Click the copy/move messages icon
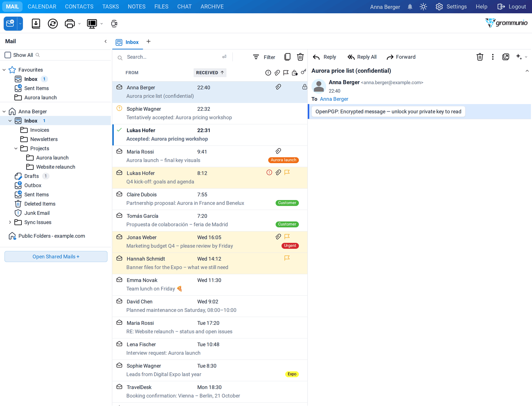Viewport: 532px width, 406px height. [x=287, y=57]
